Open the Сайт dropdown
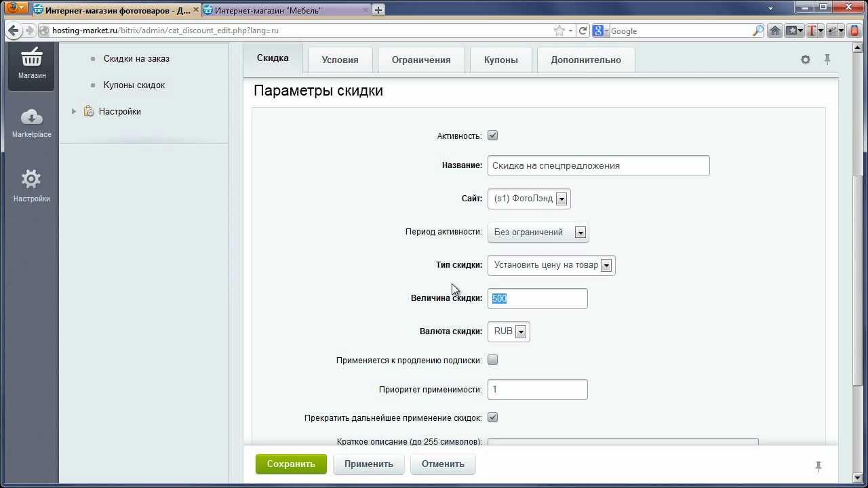The image size is (868, 488). point(529,199)
